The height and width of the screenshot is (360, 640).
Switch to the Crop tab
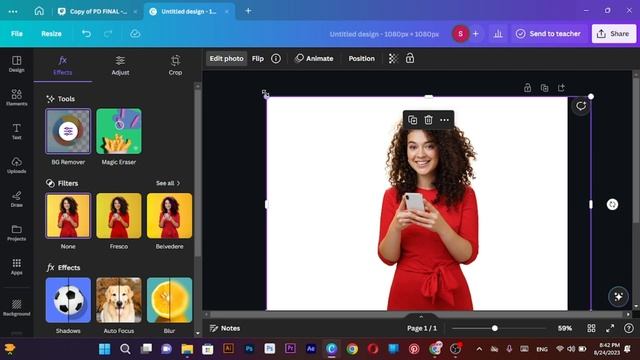[175, 66]
